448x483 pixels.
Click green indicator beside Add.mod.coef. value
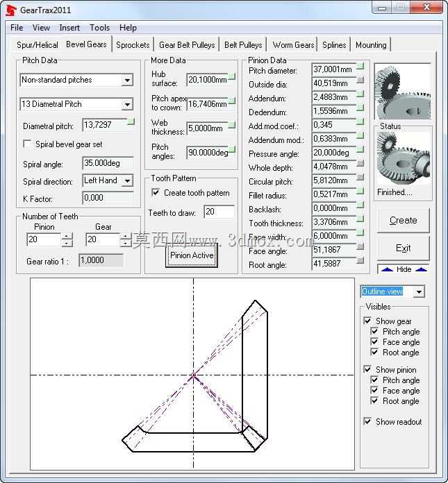click(x=360, y=121)
